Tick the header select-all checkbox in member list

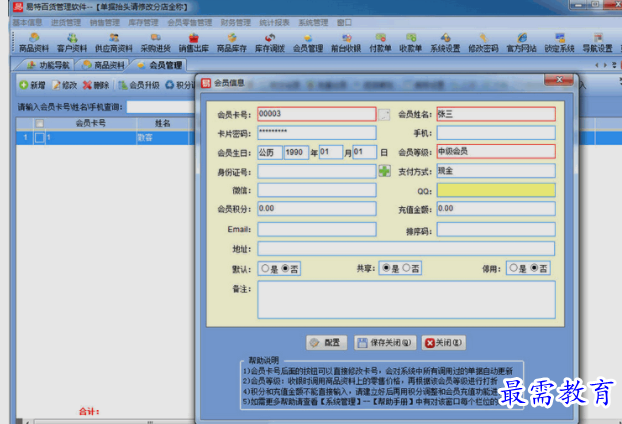click(x=40, y=123)
